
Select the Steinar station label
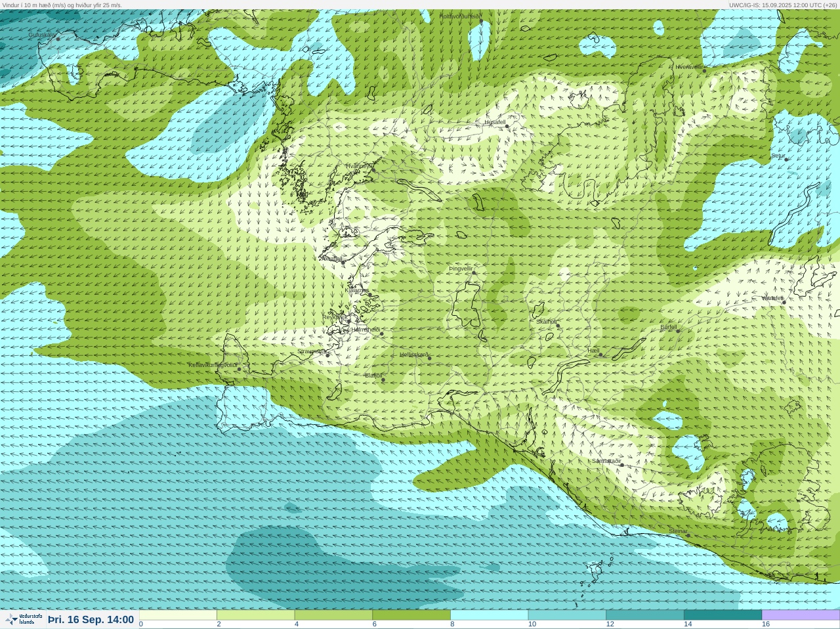coord(678,531)
